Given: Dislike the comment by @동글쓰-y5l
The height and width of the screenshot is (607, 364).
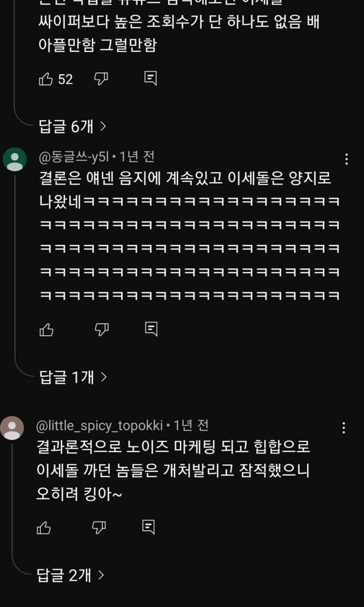Looking at the screenshot, I should click(x=101, y=329).
